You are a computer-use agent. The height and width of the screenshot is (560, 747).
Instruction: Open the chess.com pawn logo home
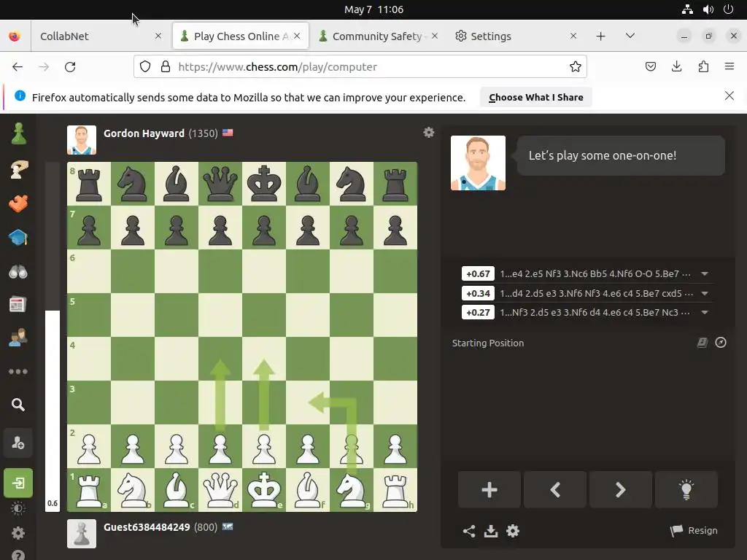pos(18,134)
